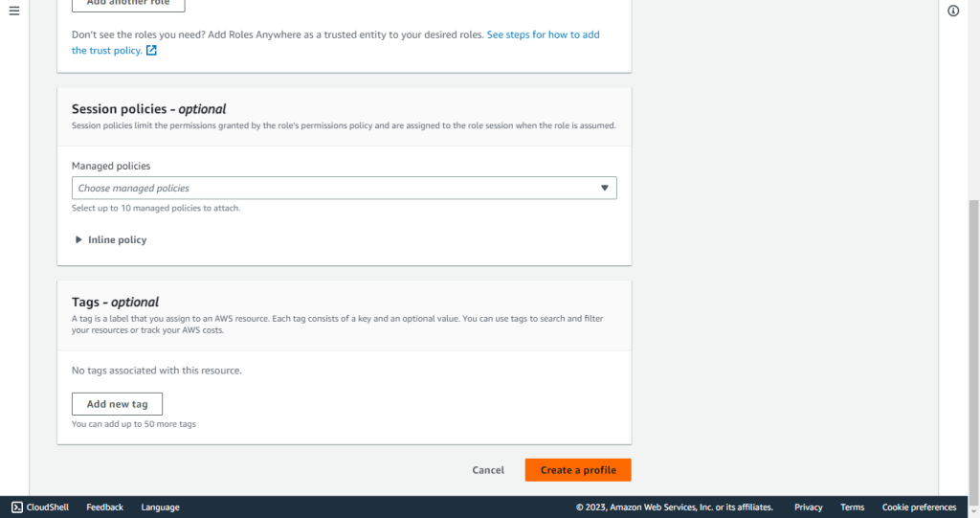Open Feedback in the footer

(105, 507)
